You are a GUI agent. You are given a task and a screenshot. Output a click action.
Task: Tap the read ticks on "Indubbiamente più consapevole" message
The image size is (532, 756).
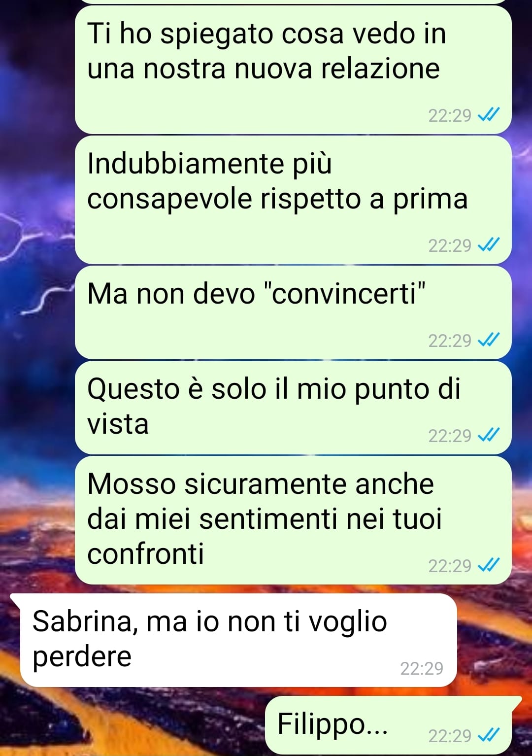pos(489,244)
